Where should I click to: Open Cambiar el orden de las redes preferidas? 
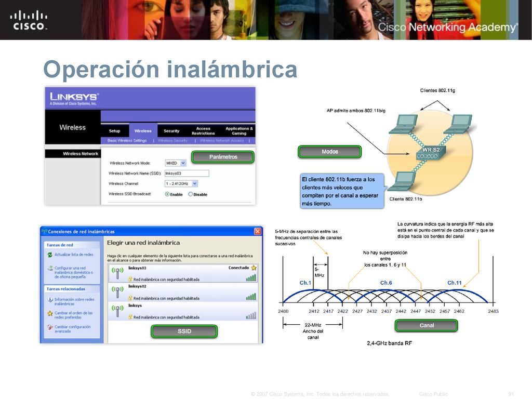click(x=73, y=315)
